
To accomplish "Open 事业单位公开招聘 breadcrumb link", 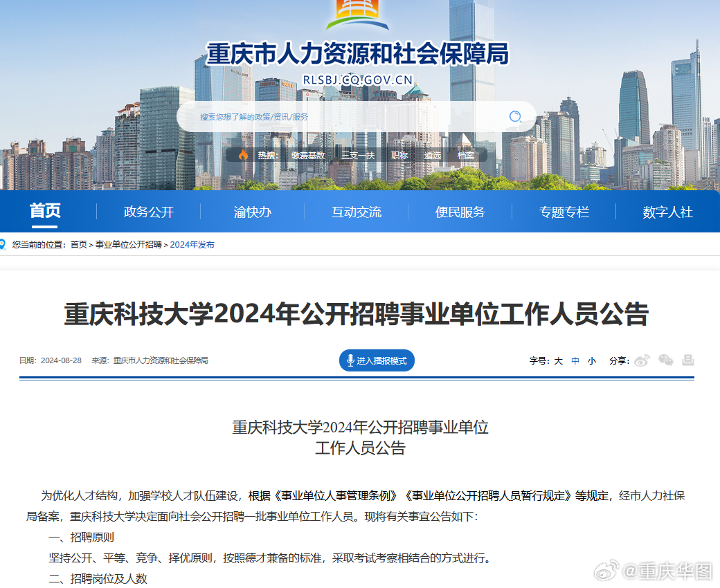I will 129,244.
